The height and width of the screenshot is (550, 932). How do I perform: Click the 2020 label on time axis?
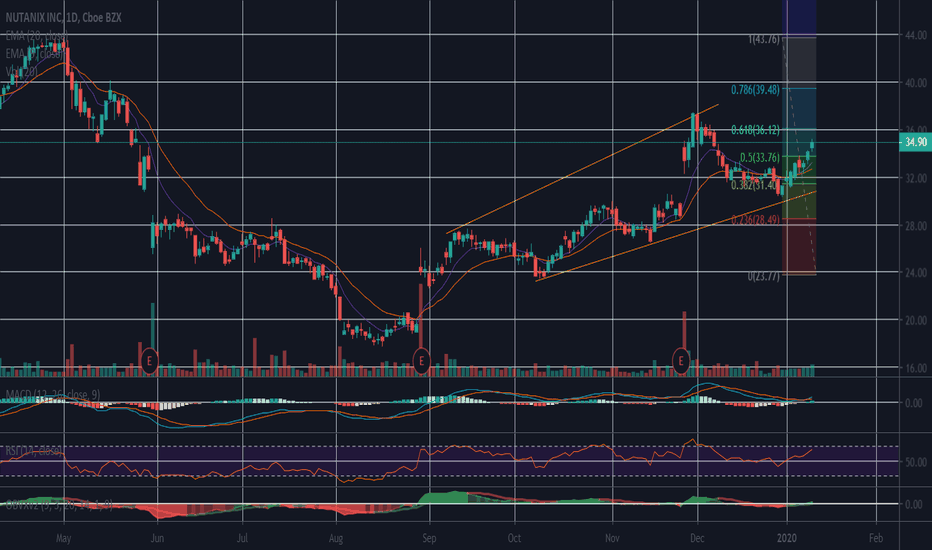coord(787,538)
